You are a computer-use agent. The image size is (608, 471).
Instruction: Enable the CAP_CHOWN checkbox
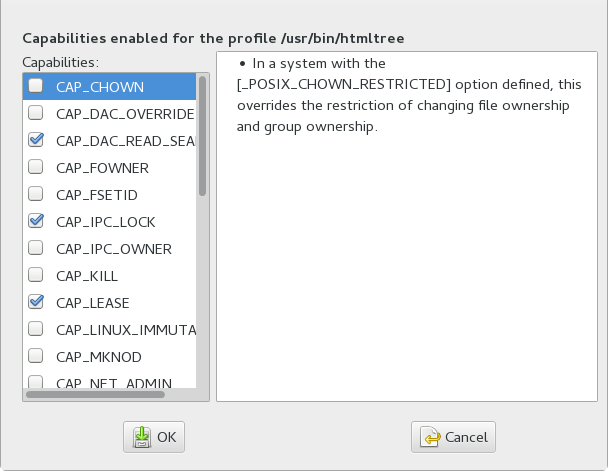coord(36,86)
